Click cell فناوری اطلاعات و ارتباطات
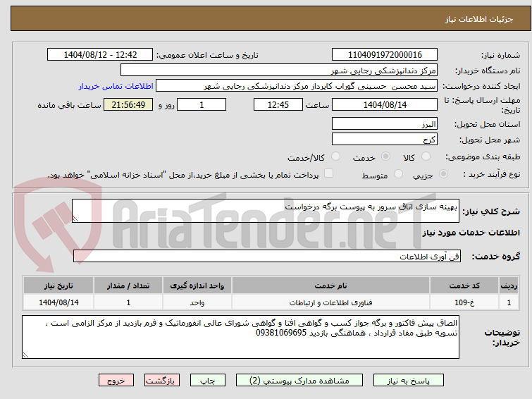This screenshot has width=532, height=399. pos(330,302)
